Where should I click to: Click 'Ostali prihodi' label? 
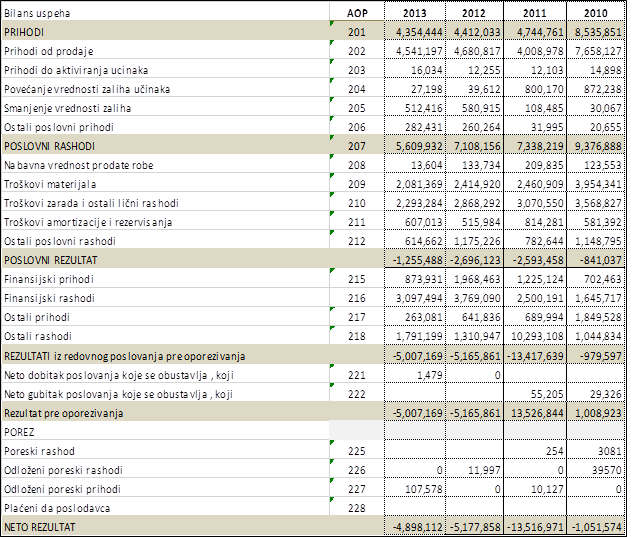37,317
